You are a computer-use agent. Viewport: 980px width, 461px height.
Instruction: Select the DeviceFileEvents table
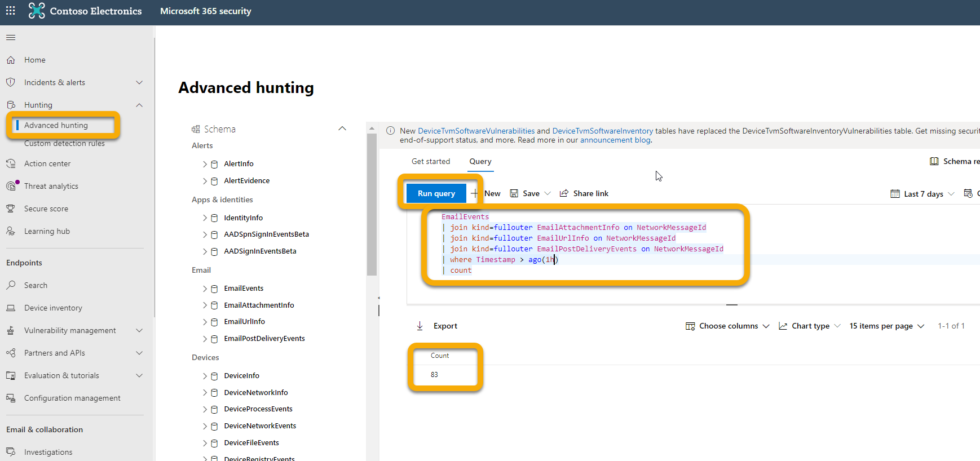[x=251, y=443]
